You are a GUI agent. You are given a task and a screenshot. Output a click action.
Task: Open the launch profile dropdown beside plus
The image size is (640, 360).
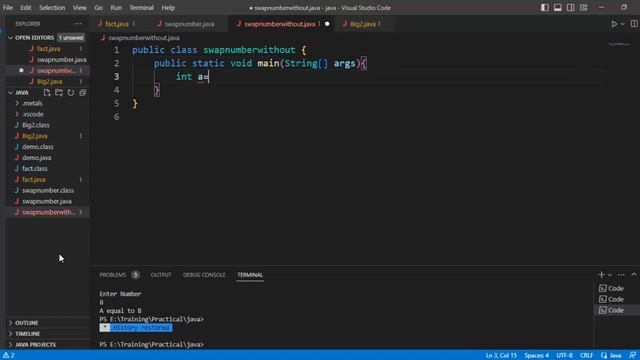610,275
